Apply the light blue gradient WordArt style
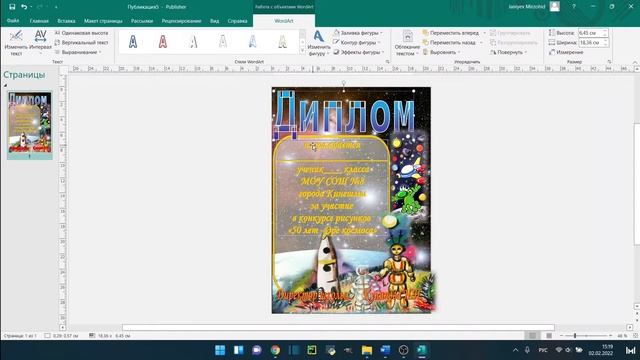Image resolution: width=640 pixels, height=360 pixels. pyautogui.click(x=253, y=42)
